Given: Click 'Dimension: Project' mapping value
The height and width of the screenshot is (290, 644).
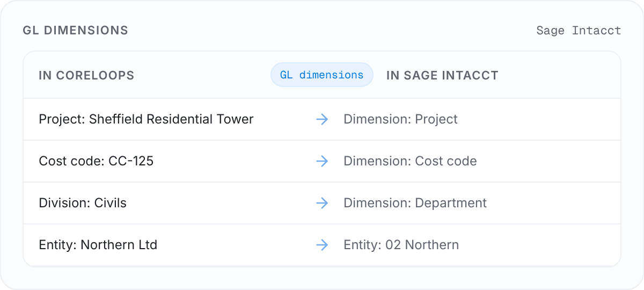Looking at the screenshot, I should 400,119.
